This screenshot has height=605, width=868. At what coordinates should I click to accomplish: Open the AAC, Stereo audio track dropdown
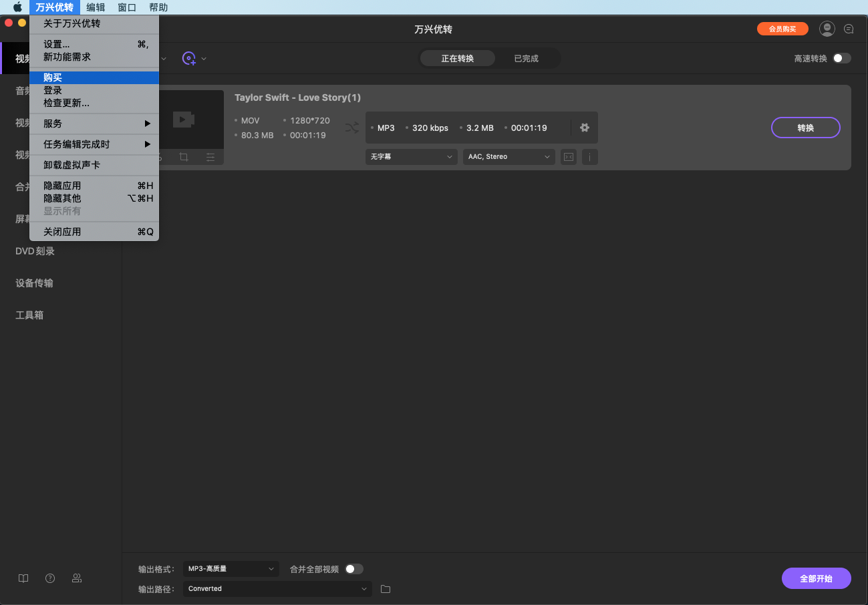509,157
